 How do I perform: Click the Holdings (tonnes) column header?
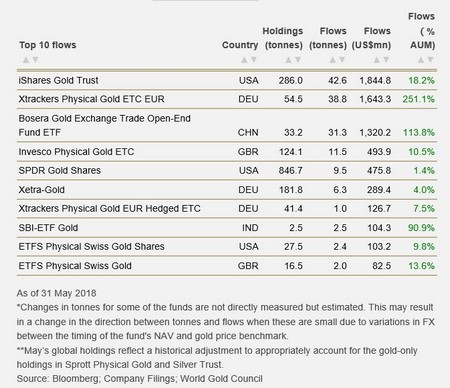click(283, 38)
